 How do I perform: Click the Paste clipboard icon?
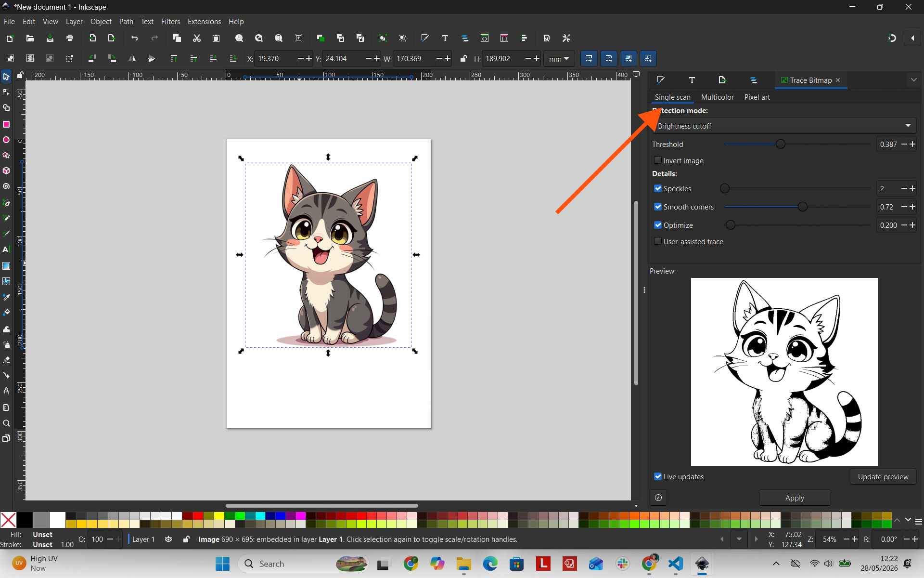[x=216, y=38]
